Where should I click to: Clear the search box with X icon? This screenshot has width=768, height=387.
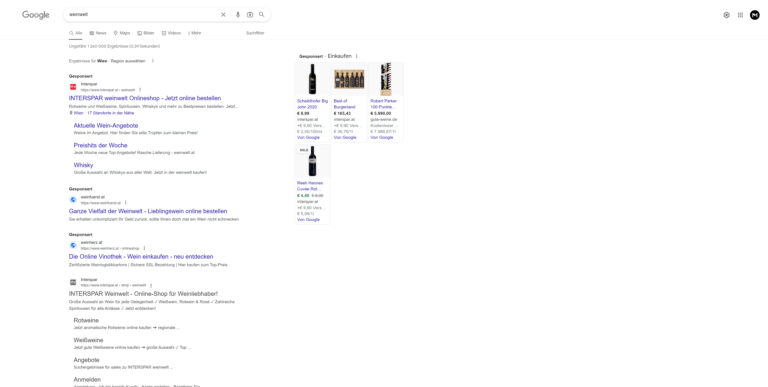(223, 15)
